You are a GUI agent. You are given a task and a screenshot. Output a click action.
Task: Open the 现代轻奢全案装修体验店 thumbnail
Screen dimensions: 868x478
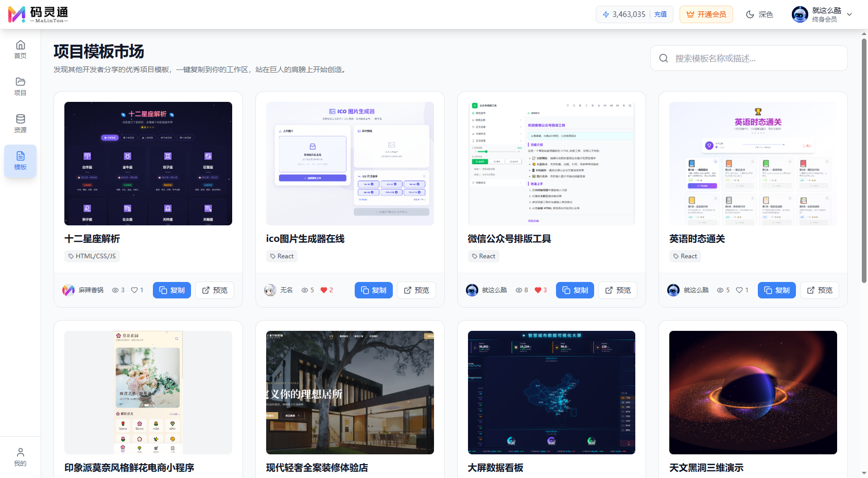(350, 393)
